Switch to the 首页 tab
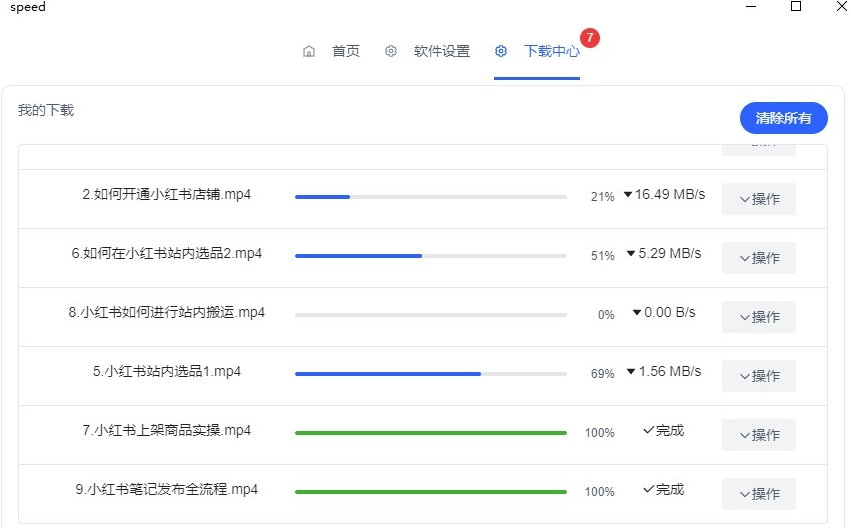 pyautogui.click(x=345, y=51)
